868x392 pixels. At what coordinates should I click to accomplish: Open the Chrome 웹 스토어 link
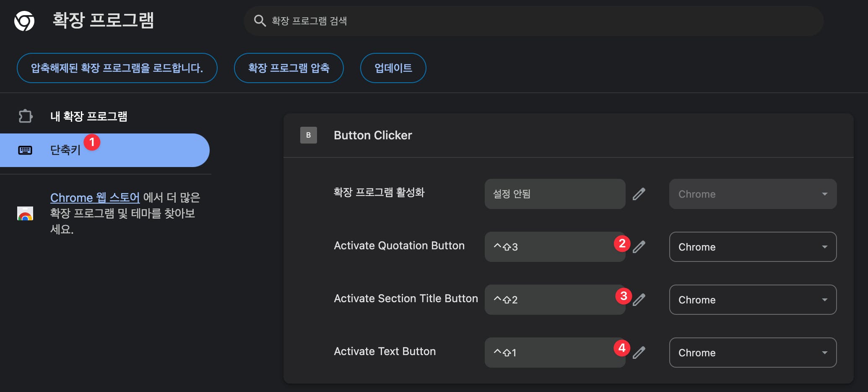tap(95, 197)
